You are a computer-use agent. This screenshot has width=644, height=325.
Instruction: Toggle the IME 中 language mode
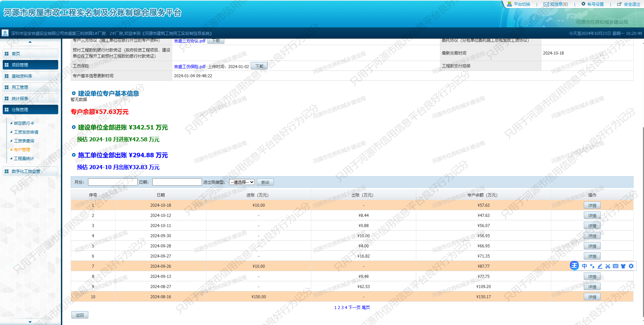tap(584, 266)
